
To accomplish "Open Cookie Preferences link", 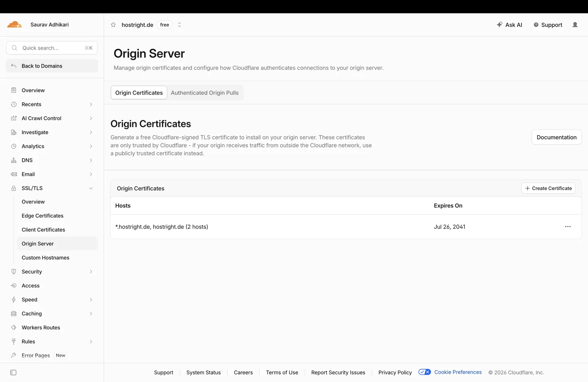I will (x=458, y=372).
